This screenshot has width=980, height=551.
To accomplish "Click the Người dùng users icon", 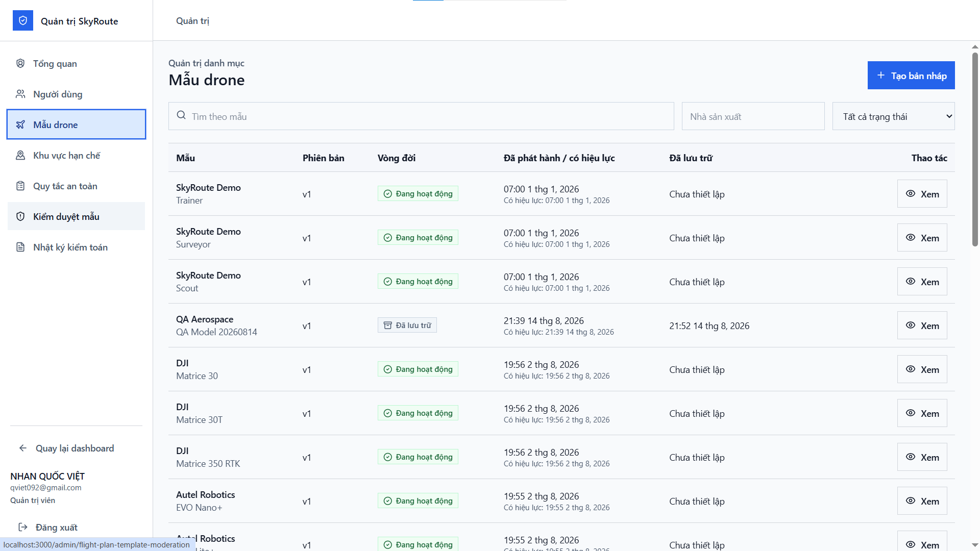I will [20, 94].
